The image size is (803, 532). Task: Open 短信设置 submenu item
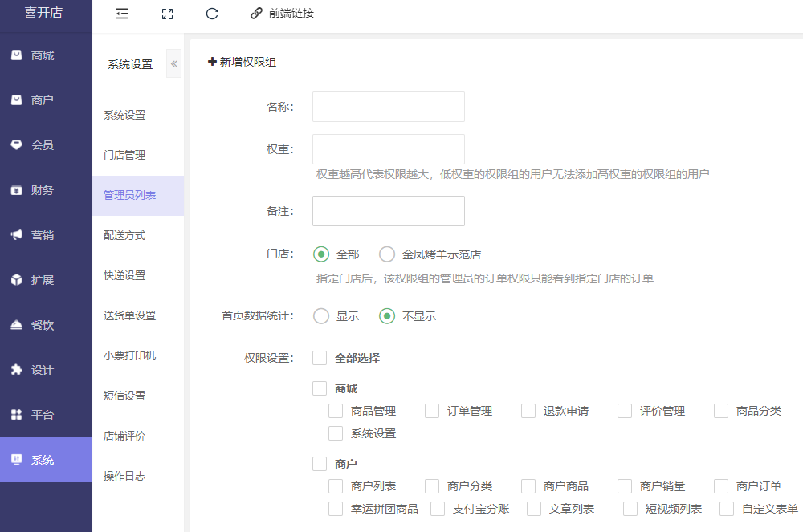pyautogui.click(x=124, y=396)
